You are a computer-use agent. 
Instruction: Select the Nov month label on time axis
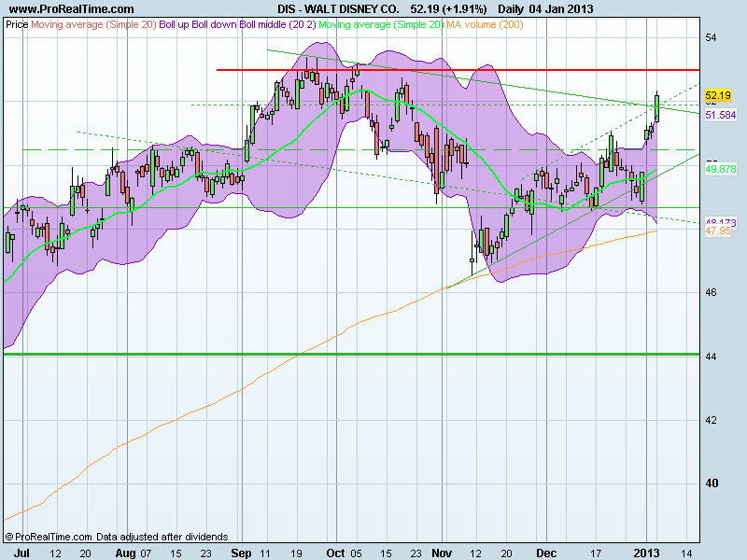point(442,553)
